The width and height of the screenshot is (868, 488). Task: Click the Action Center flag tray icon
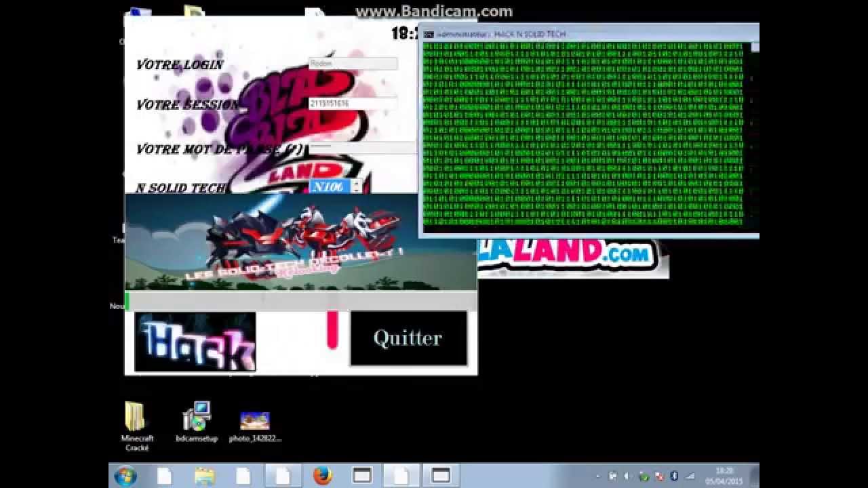[612, 476]
